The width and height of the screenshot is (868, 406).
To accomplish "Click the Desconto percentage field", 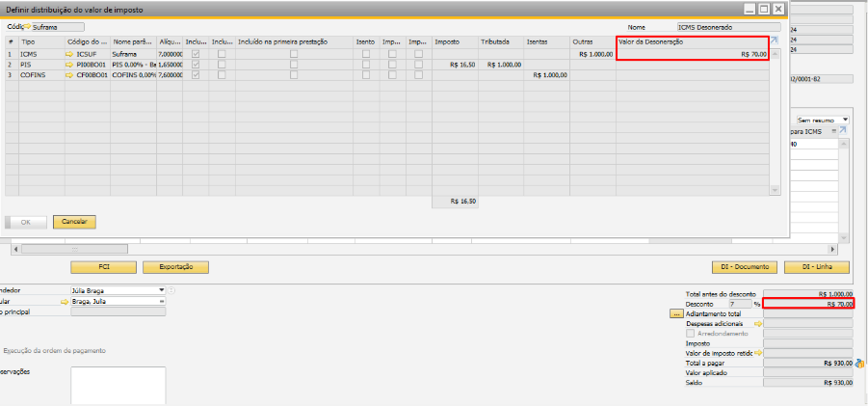I will tap(739, 303).
